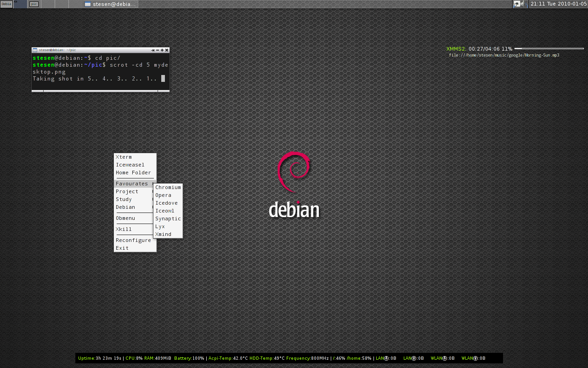Click the WLAN download arrow icon
Image resolution: width=588 pixels, height=368 pixels.
coord(445,358)
